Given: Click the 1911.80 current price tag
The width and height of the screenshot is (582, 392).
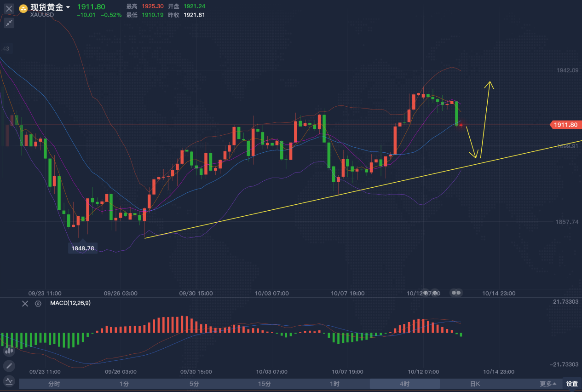Looking at the screenshot, I should [565, 125].
